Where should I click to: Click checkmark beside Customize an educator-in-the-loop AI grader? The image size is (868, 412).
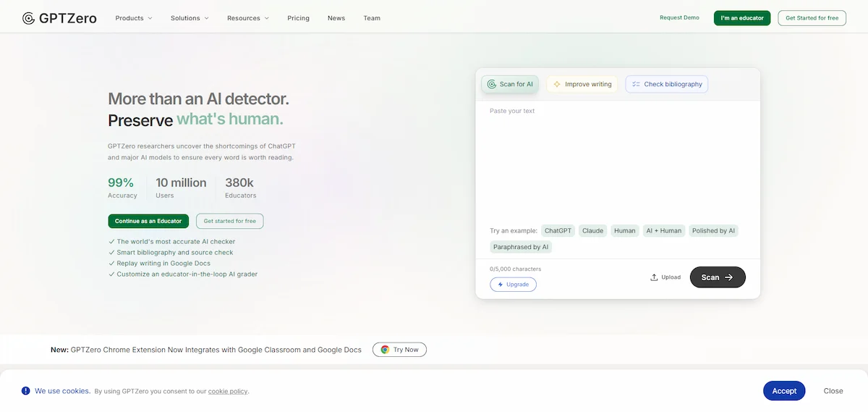pyautogui.click(x=111, y=274)
